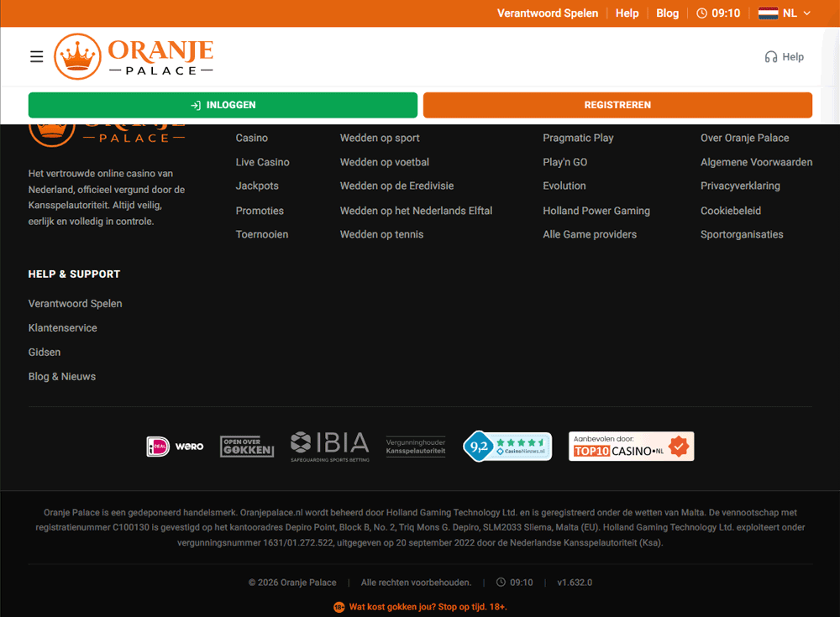Click the footer clock icon beside 09:10
This screenshot has height=617, width=840.
(501, 583)
